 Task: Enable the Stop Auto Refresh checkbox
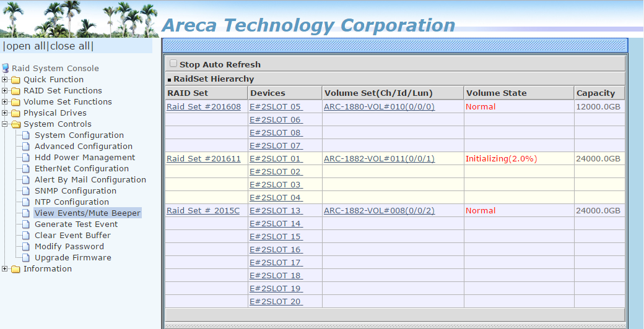pyautogui.click(x=173, y=64)
